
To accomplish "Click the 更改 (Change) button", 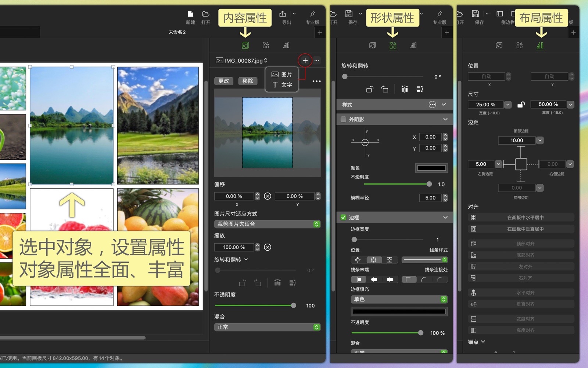I will pyautogui.click(x=223, y=81).
